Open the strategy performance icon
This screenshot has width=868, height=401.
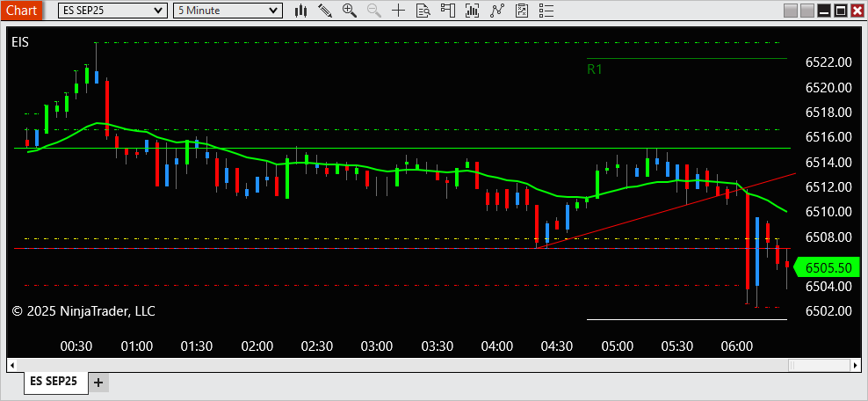coord(521,10)
